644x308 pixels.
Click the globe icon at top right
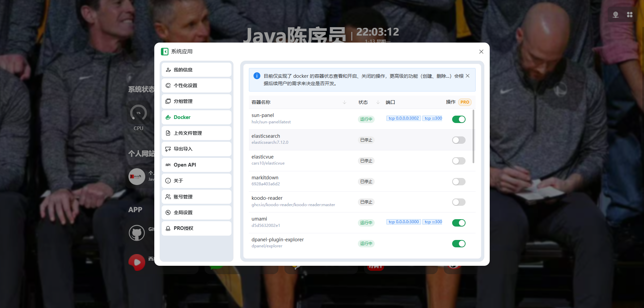(615, 15)
